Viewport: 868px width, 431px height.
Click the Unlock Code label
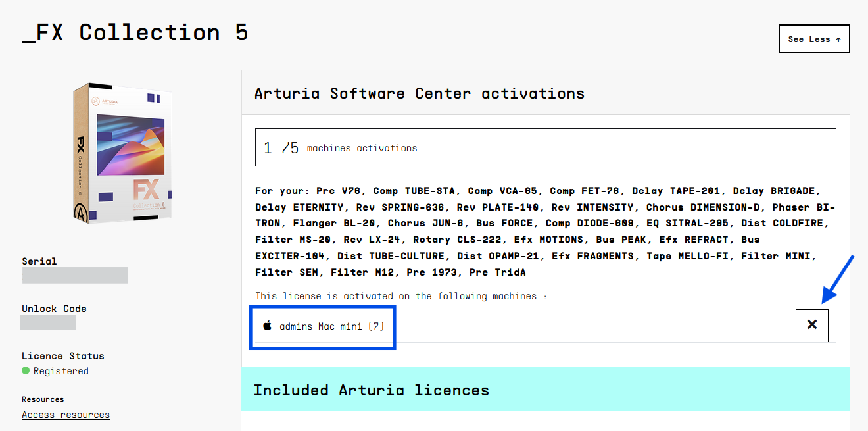click(55, 308)
